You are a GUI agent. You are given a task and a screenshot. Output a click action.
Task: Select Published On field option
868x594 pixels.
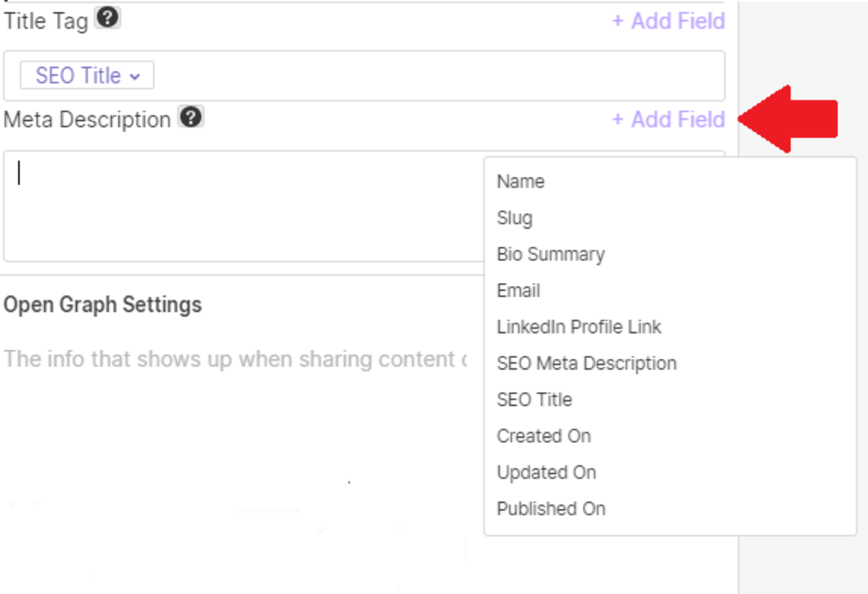pyautogui.click(x=551, y=508)
